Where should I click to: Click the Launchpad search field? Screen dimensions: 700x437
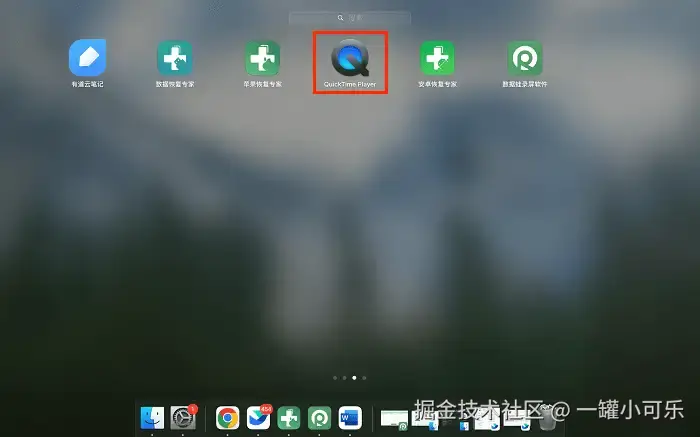(x=350, y=18)
